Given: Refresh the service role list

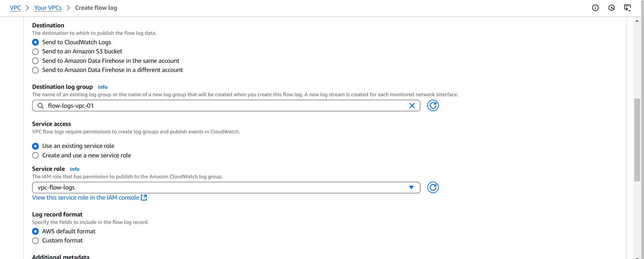Looking at the screenshot, I should tap(433, 187).
